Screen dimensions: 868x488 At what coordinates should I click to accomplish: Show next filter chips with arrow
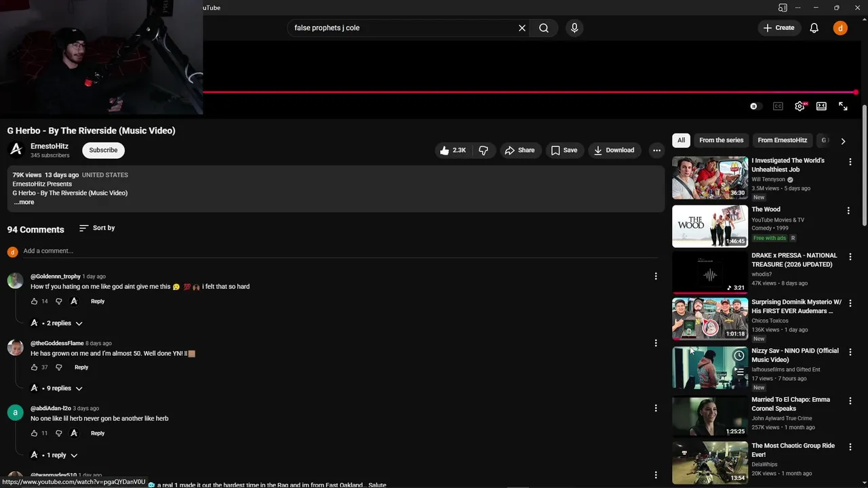coord(843,141)
